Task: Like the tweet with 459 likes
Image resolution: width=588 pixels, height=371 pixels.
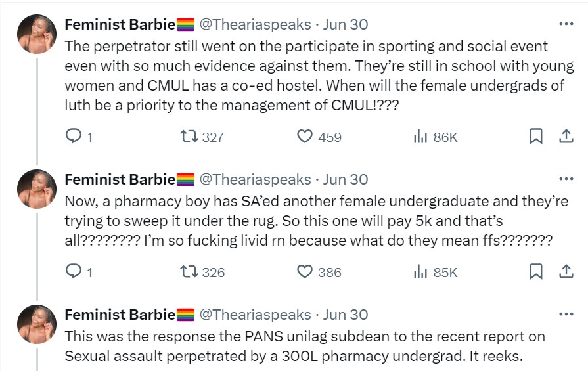Action: [x=304, y=137]
